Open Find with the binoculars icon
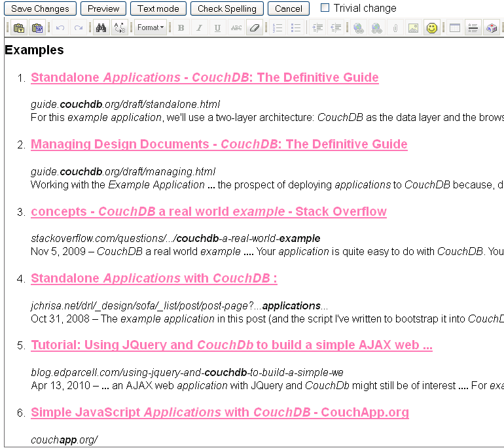This screenshot has width=504, height=448. tap(101, 28)
